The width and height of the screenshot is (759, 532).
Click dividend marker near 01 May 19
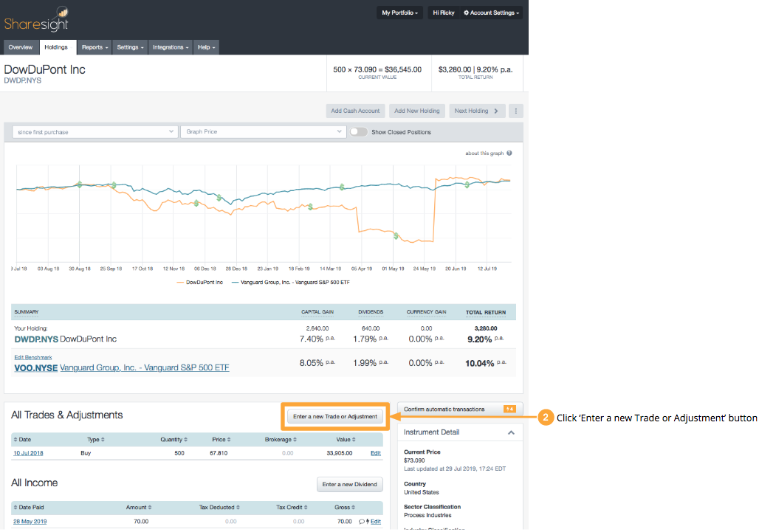(396, 236)
